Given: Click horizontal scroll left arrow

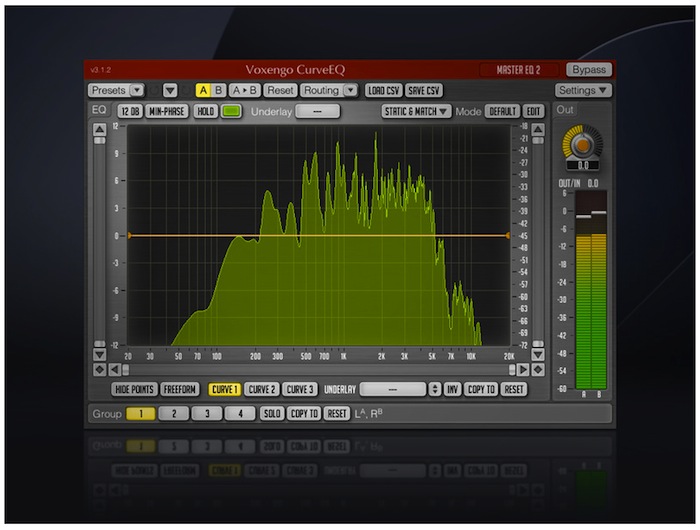Looking at the screenshot, I should (x=115, y=370).
